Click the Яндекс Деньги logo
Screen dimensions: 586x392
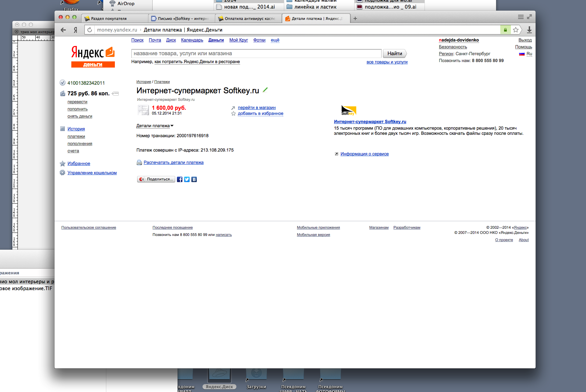(93, 56)
